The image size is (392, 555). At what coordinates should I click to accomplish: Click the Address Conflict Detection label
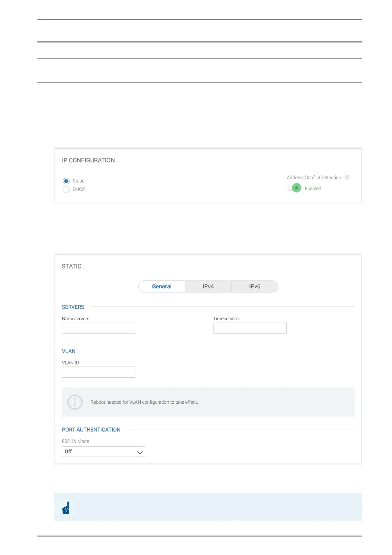tap(314, 178)
